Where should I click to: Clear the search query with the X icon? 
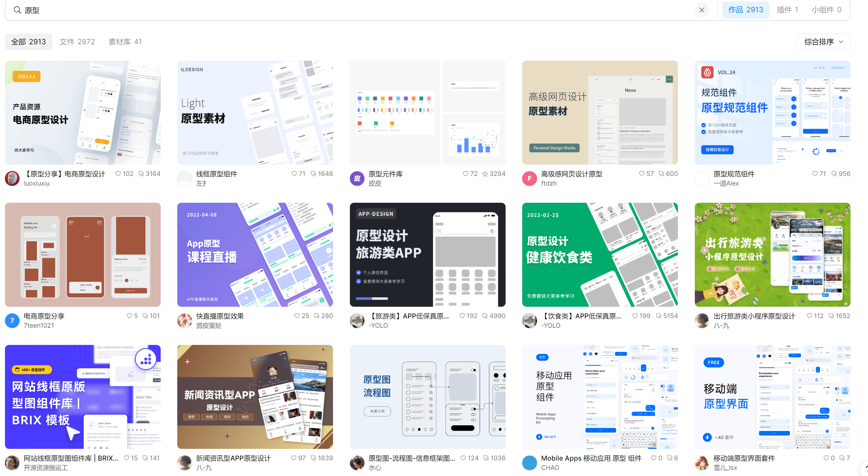[x=702, y=10]
